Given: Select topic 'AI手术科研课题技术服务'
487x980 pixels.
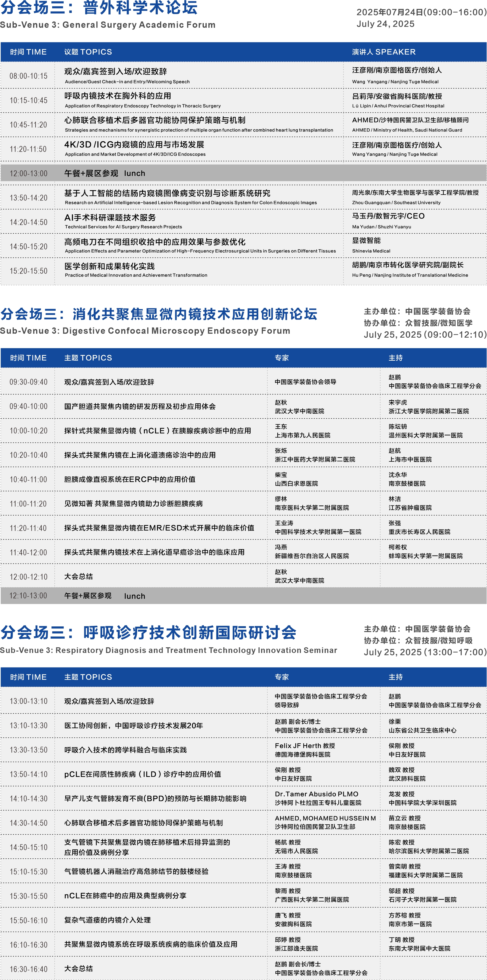Looking at the screenshot, I should (110, 218).
